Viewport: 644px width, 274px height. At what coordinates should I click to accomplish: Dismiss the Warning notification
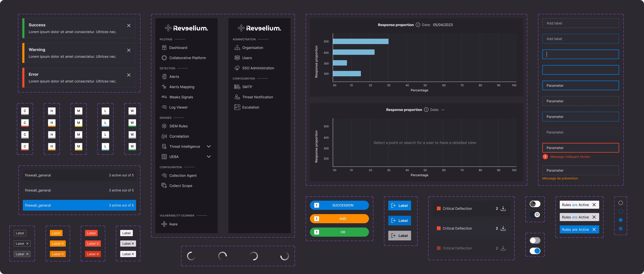coord(129,50)
